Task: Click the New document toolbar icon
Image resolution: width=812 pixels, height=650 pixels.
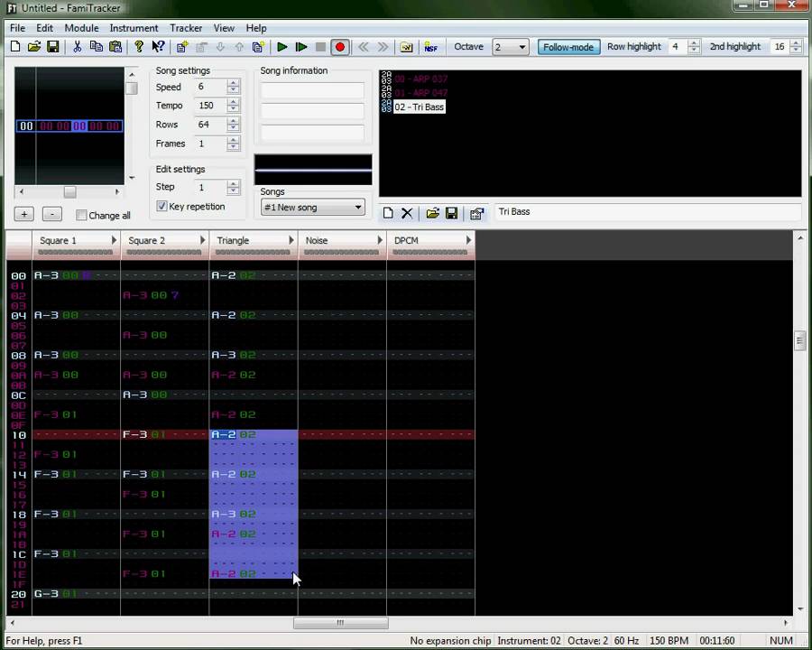Action: (x=15, y=47)
